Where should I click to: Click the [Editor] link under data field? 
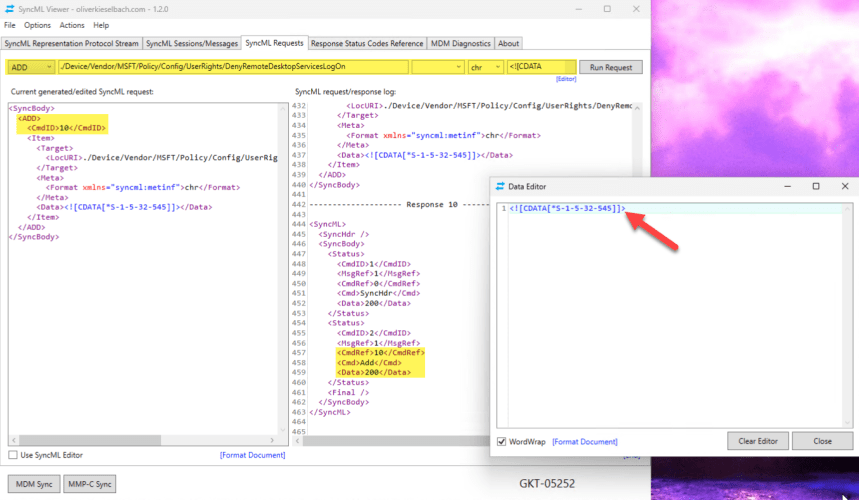(566, 79)
